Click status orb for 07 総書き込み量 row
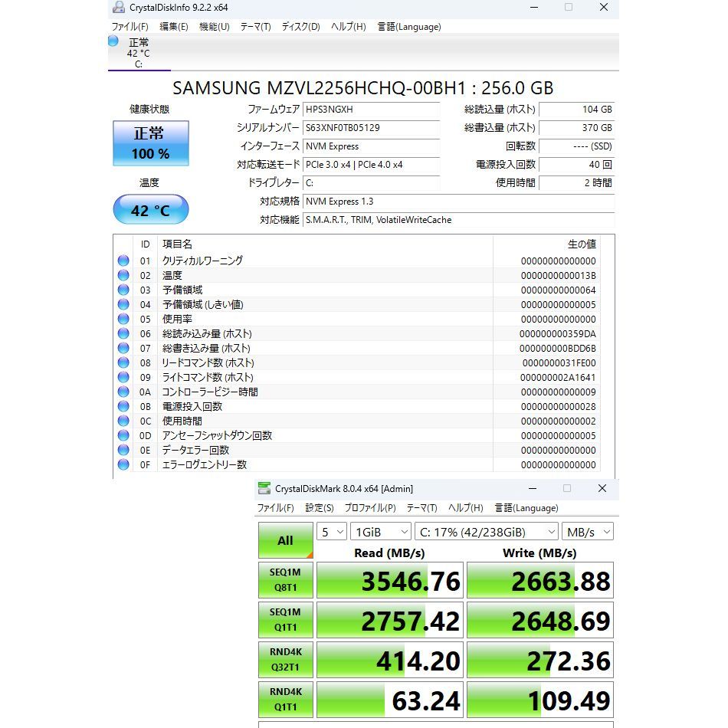Screen dimensions: 728x728 click(x=123, y=348)
